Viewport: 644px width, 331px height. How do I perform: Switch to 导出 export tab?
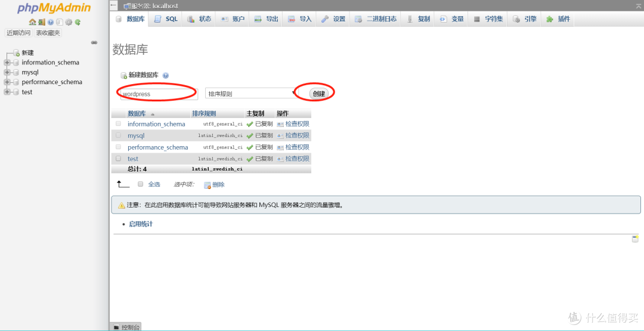pyautogui.click(x=266, y=19)
